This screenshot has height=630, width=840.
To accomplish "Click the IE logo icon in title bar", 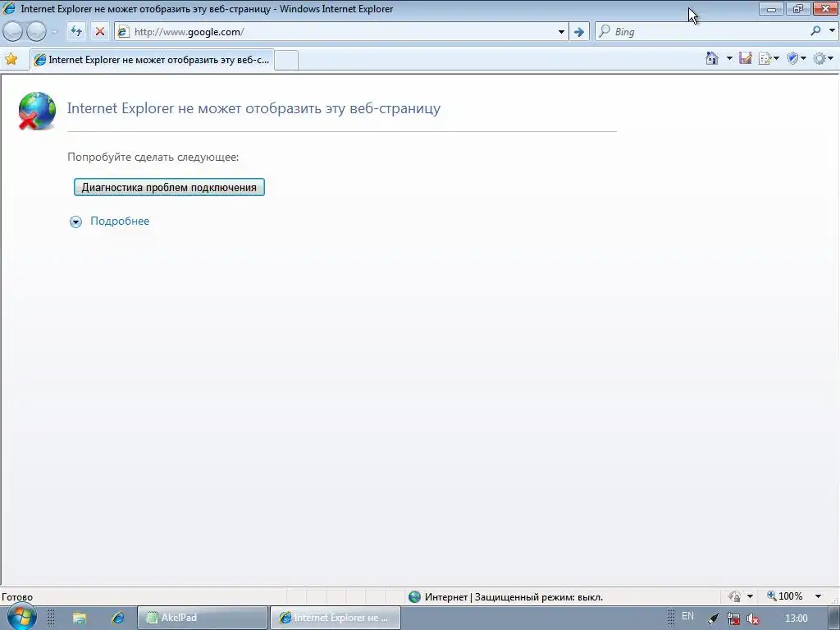I will [x=9, y=8].
